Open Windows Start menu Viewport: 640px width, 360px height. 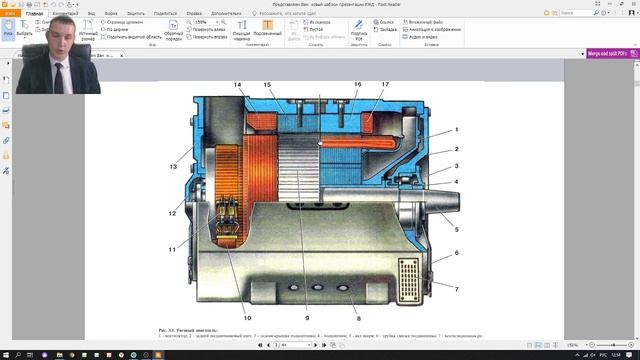pyautogui.click(x=6, y=355)
